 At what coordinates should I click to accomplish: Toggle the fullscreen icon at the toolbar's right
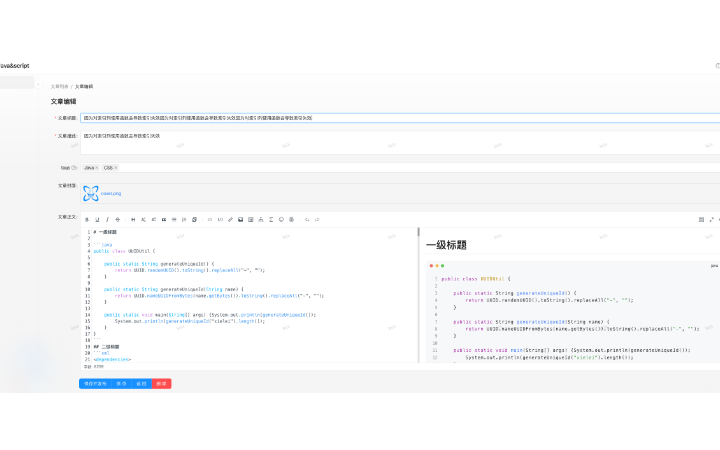pos(711,219)
